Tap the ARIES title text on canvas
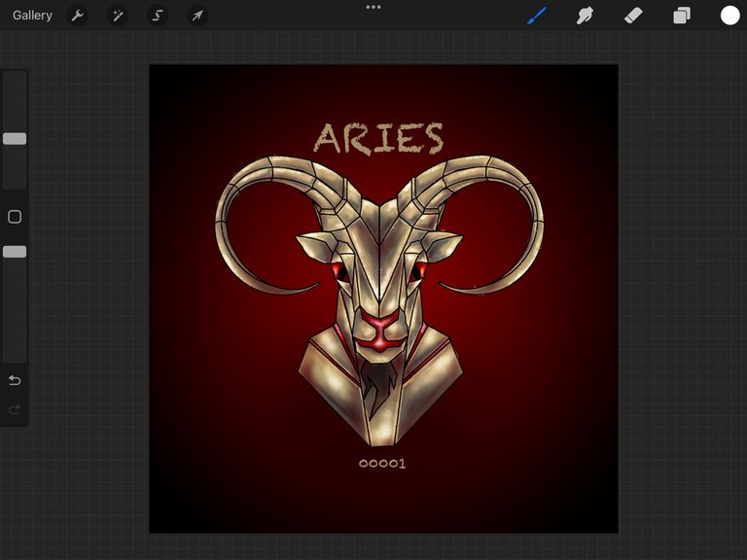This screenshot has height=560, width=747. click(378, 139)
